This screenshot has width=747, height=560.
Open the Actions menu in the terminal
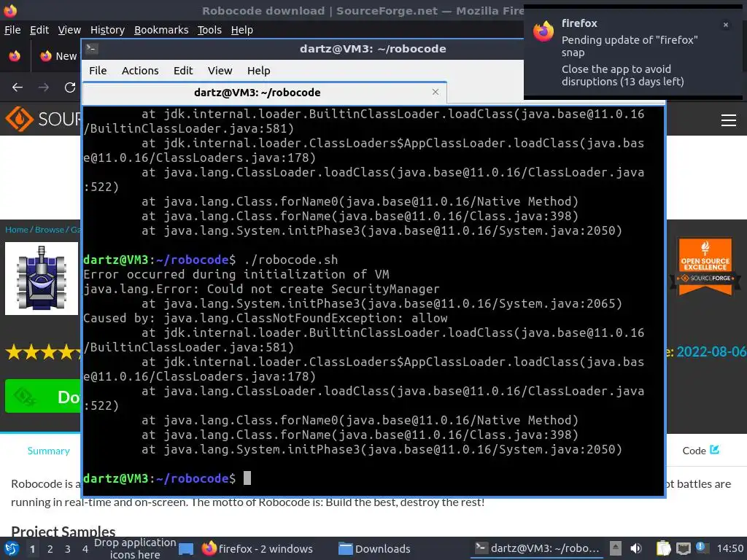[x=140, y=71]
